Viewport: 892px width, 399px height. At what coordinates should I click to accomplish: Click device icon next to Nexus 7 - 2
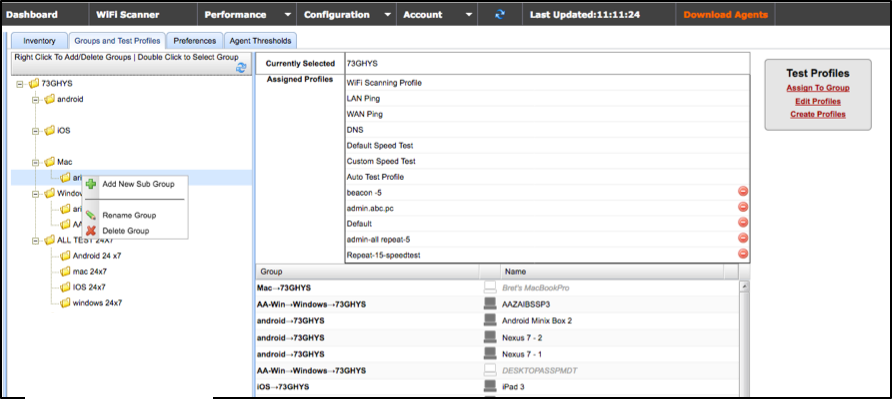(489, 338)
